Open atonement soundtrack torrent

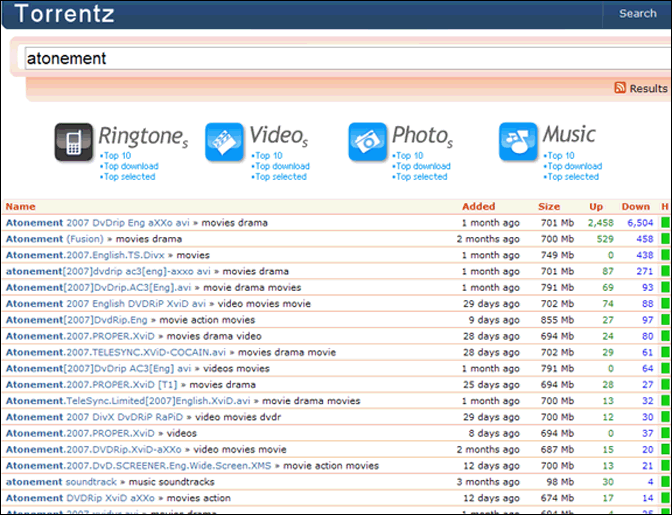click(x=61, y=482)
